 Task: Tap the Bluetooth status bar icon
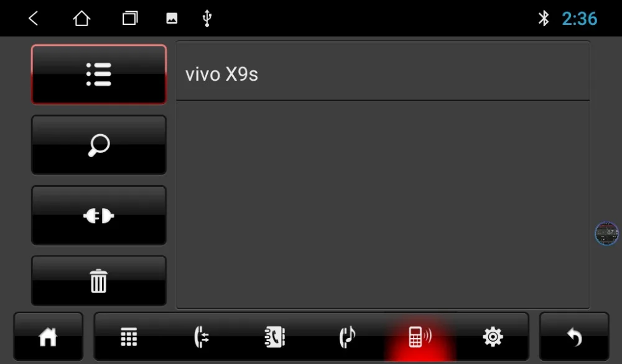coord(544,18)
